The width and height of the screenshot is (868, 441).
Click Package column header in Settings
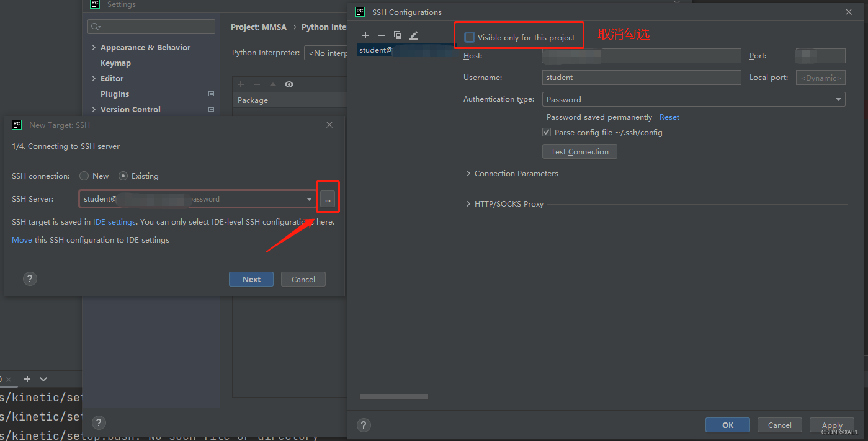pos(253,100)
